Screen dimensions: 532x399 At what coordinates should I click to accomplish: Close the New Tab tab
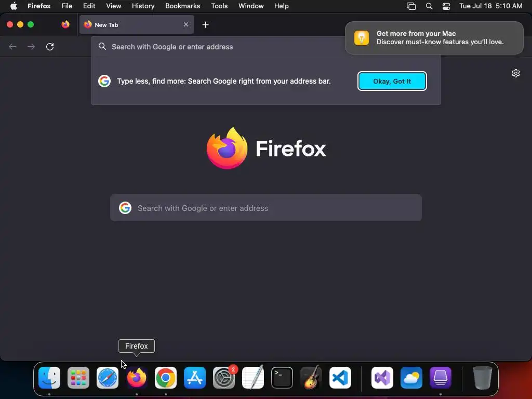click(186, 24)
